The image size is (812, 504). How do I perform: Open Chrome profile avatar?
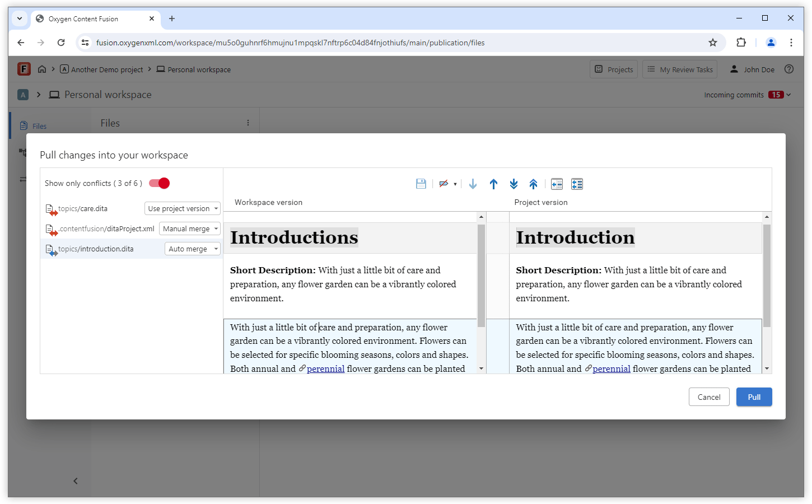(x=771, y=43)
